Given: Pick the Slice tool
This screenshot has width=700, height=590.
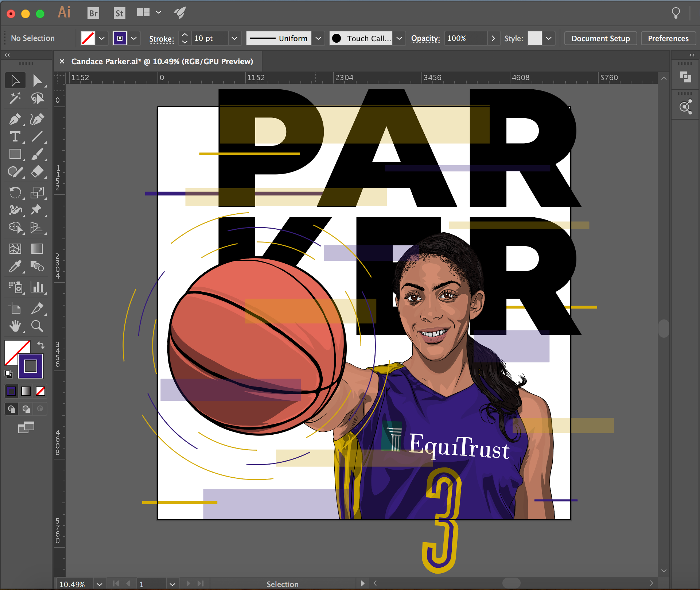Looking at the screenshot, I should (x=37, y=308).
